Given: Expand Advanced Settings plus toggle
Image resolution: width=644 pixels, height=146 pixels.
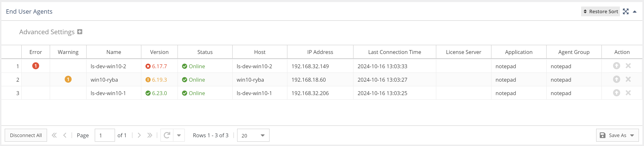Looking at the screenshot, I should coord(80,32).
